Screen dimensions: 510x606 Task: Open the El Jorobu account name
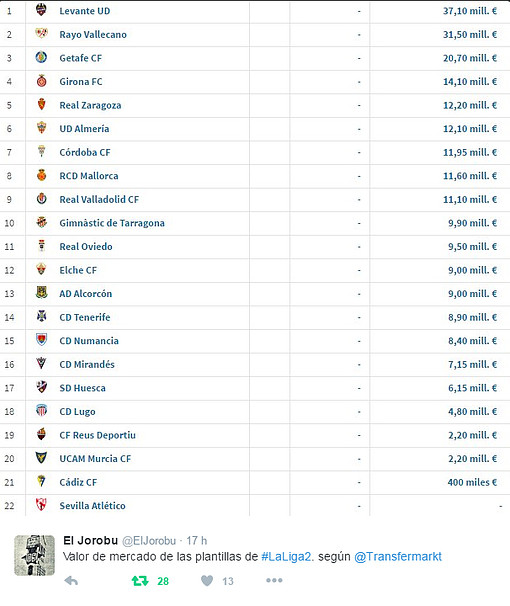[90, 540]
